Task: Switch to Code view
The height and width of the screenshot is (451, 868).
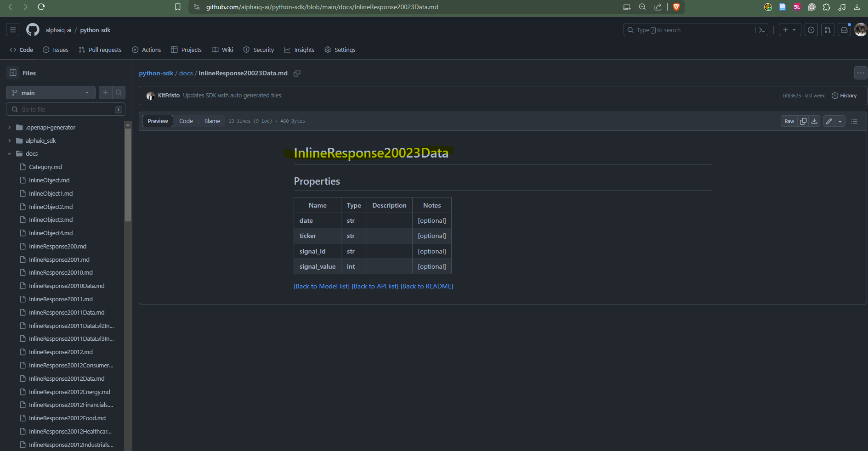Action: [x=186, y=121]
